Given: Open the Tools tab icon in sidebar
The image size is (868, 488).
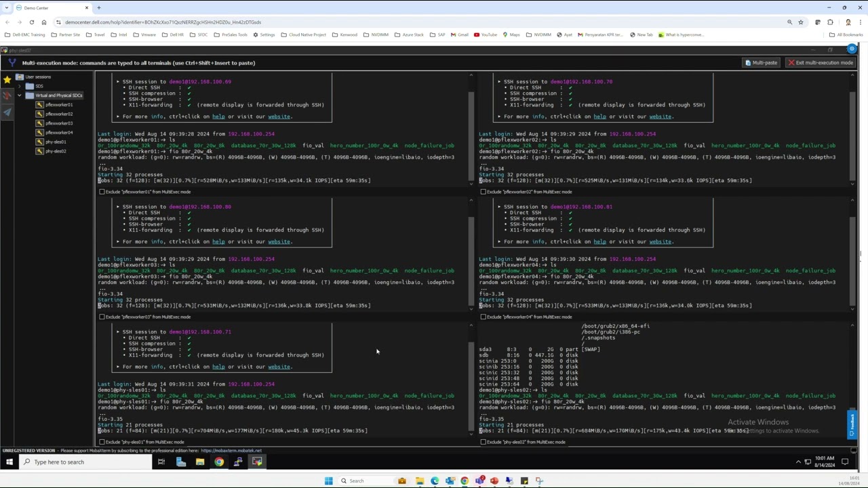Looking at the screenshot, I should [x=7, y=96].
